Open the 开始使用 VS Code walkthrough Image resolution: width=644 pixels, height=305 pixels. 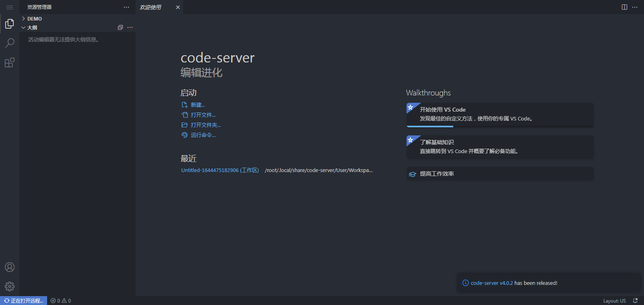(500, 114)
